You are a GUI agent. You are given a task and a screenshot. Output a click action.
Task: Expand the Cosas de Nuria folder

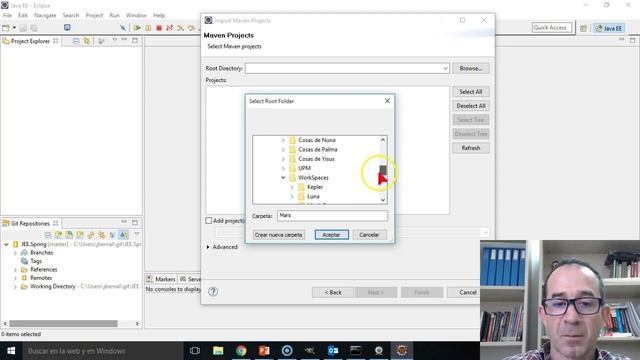click(x=283, y=140)
